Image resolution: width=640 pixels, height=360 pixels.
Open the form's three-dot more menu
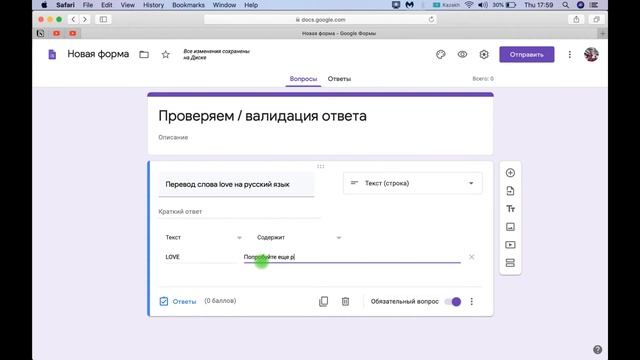[x=569, y=54]
